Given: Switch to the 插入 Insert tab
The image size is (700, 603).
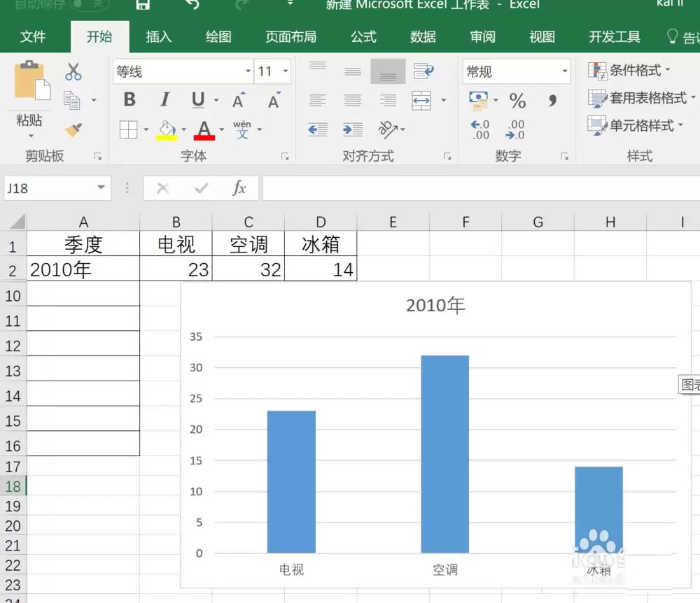Looking at the screenshot, I should point(159,36).
